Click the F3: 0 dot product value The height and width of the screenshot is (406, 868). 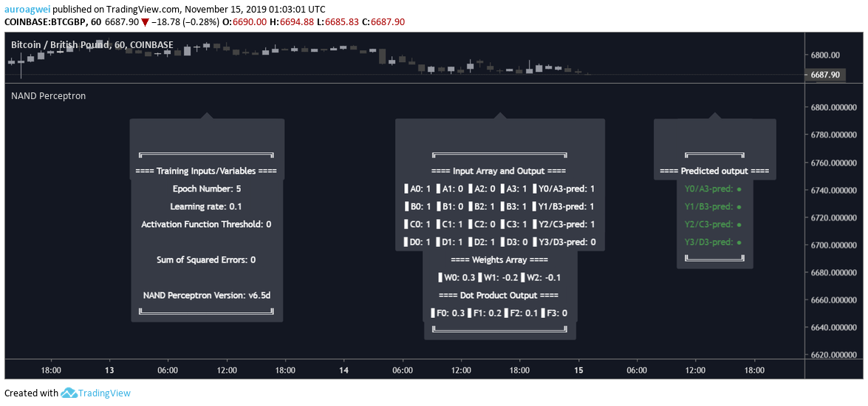click(556, 313)
